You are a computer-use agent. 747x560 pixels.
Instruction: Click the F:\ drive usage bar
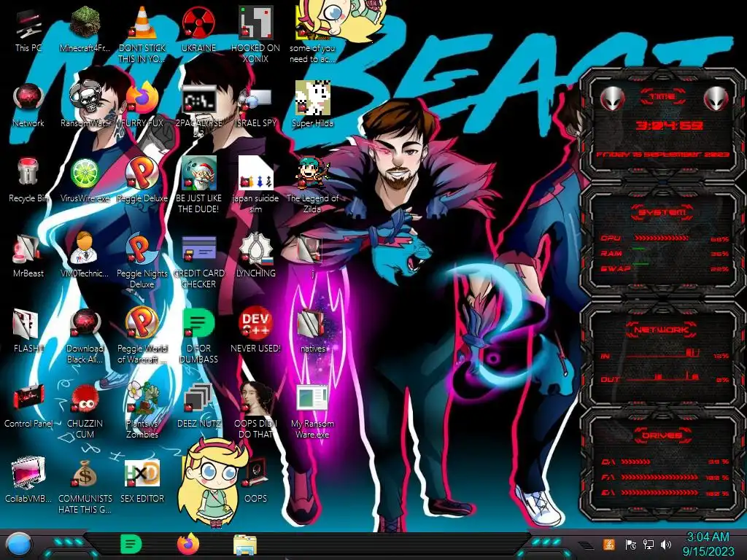(x=659, y=477)
